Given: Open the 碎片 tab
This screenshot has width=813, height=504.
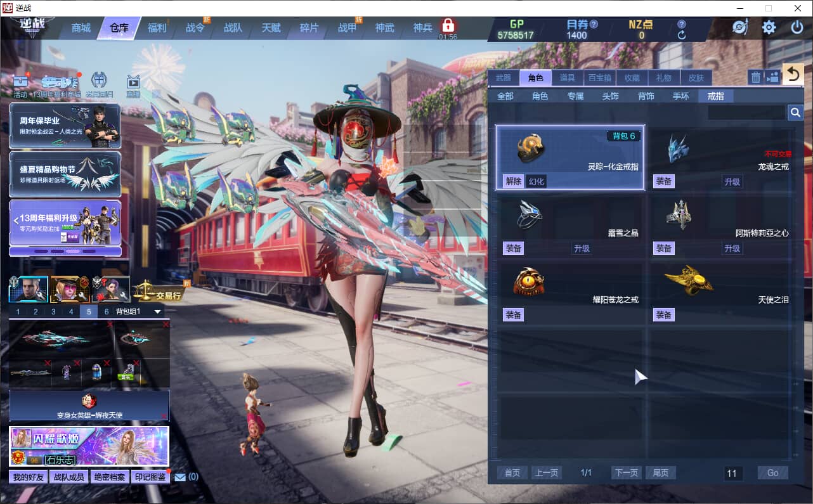Looking at the screenshot, I should point(309,28).
